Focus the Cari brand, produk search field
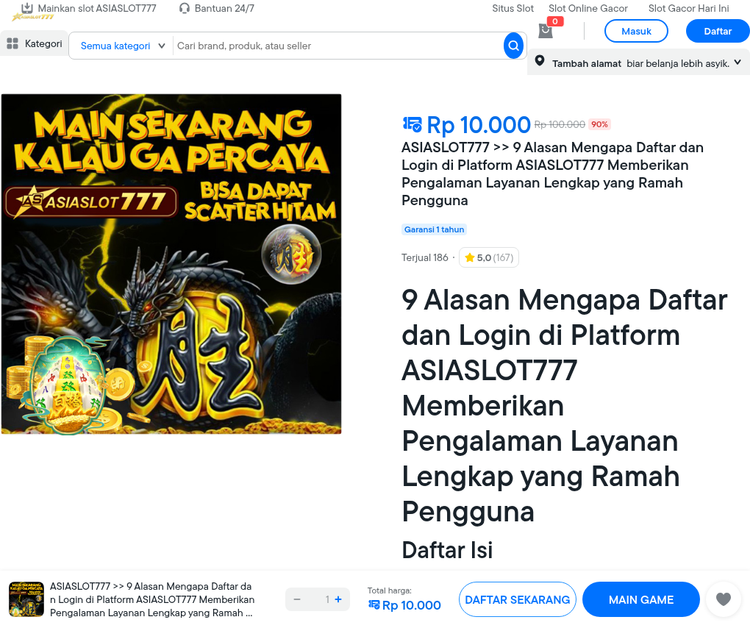The image size is (750, 628). [x=338, y=46]
